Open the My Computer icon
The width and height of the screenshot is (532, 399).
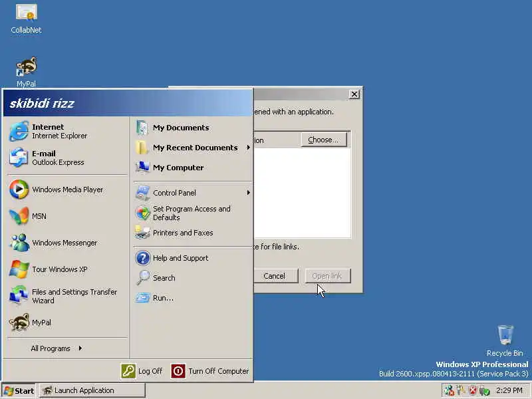pyautogui.click(x=142, y=168)
